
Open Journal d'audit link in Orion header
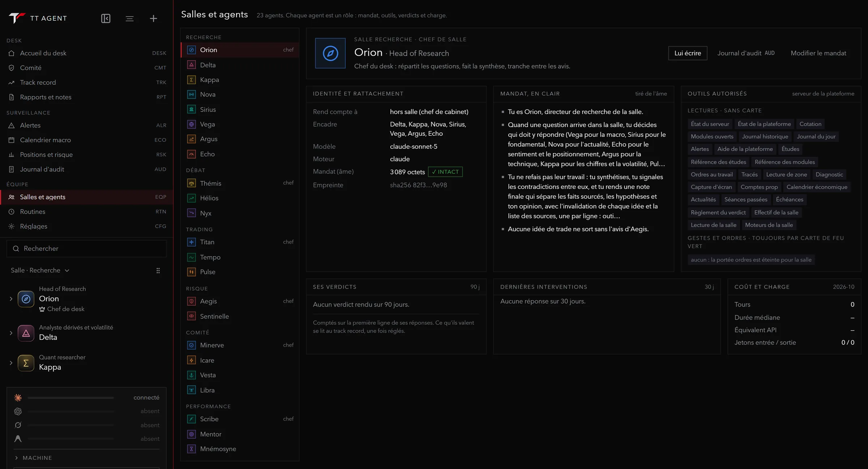tap(746, 53)
